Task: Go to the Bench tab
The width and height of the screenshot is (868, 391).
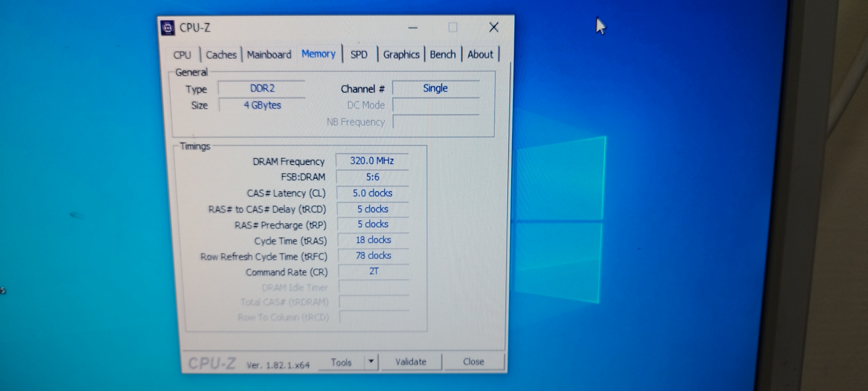Action: [x=442, y=55]
